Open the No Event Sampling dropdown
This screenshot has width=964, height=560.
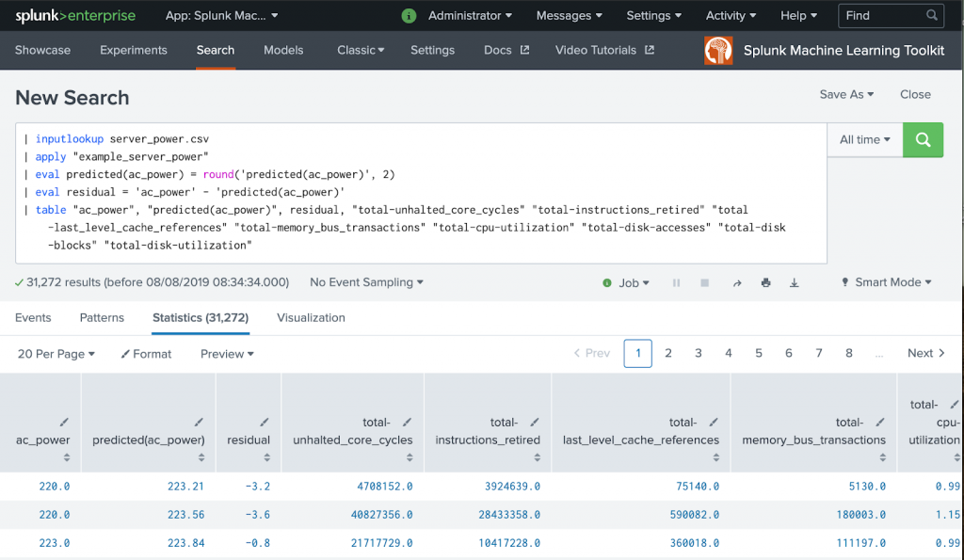(366, 282)
